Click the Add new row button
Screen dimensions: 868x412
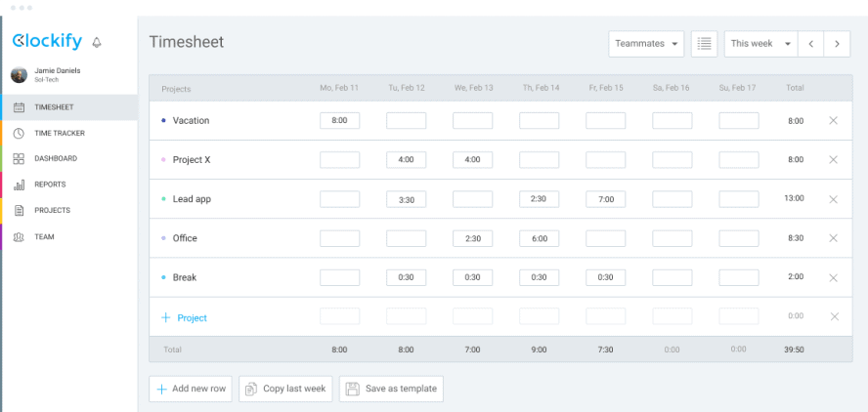[192, 389]
